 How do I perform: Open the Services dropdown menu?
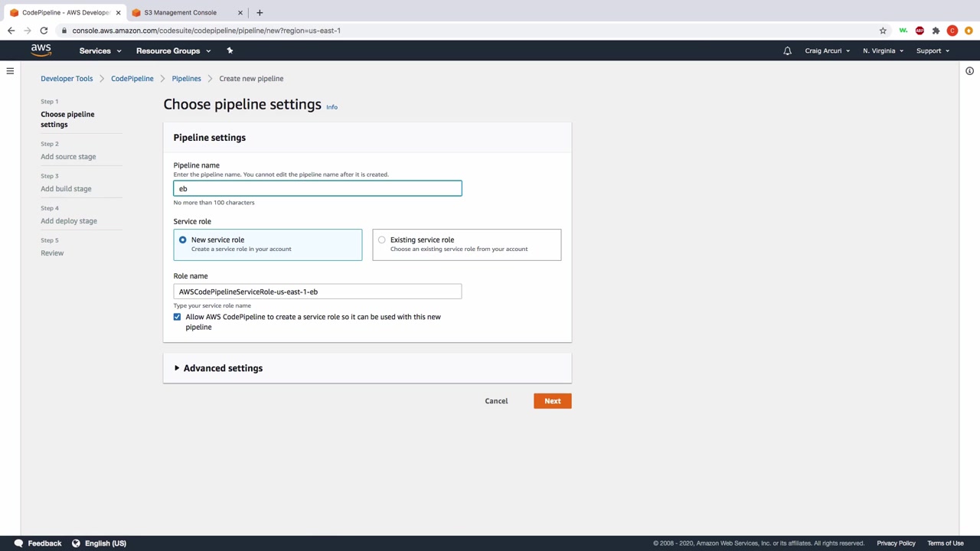[100, 51]
